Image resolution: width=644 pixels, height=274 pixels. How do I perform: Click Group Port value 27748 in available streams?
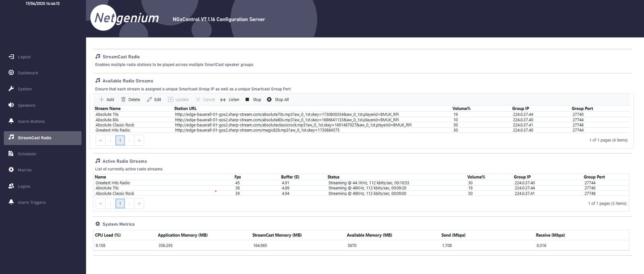pyautogui.click(x=578, y=125)
